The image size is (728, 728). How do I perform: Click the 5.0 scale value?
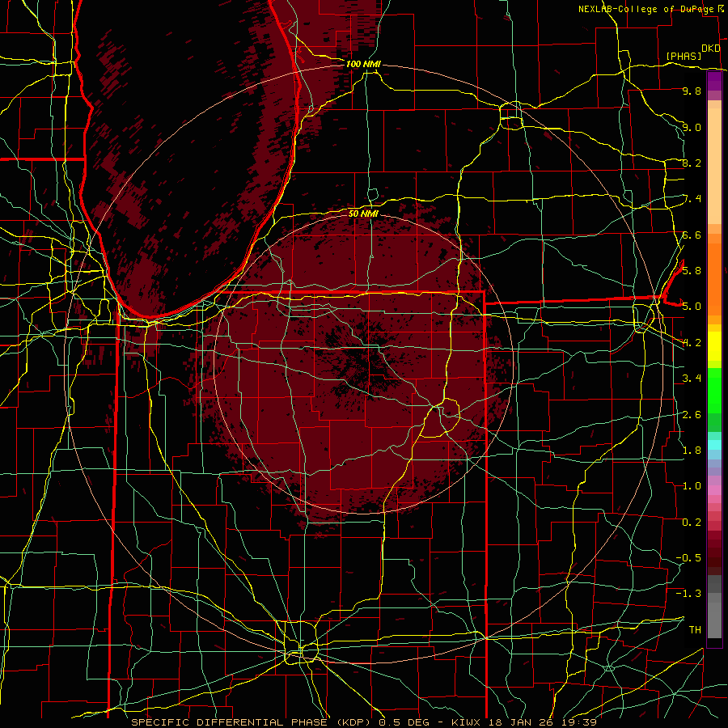point(692,307)
